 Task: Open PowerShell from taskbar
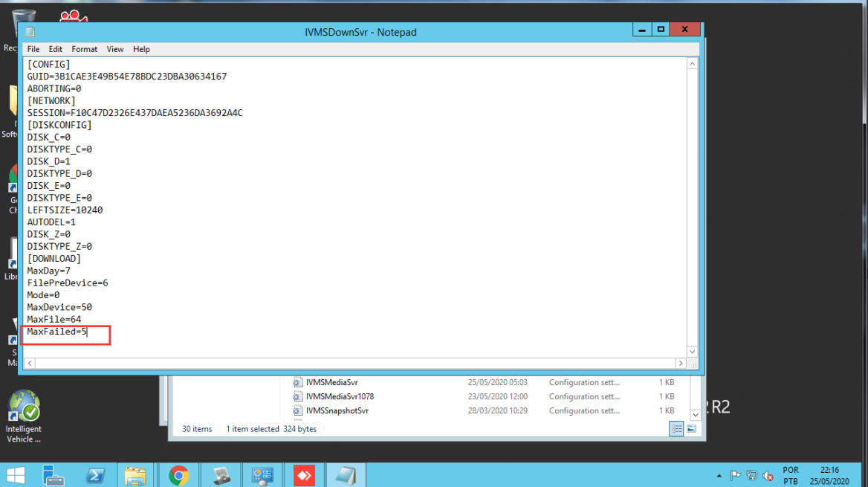[x=94, y=475]
